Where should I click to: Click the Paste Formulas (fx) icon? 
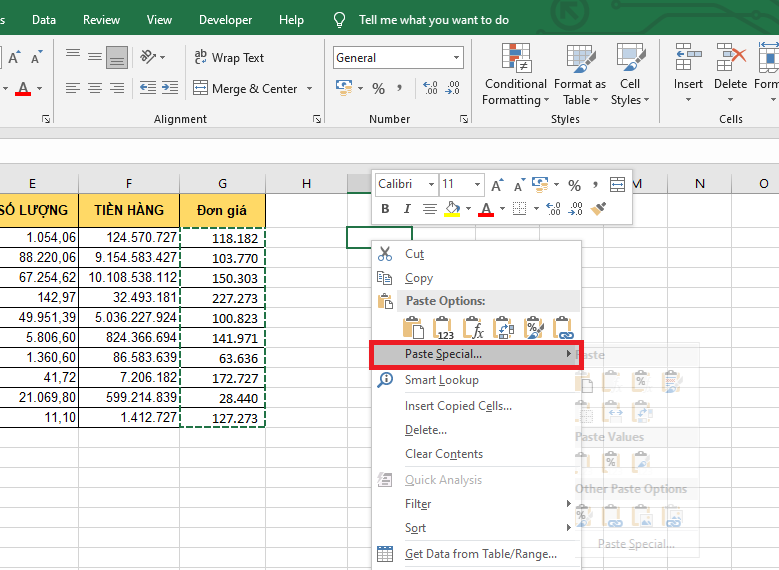[x=474, y=327]
